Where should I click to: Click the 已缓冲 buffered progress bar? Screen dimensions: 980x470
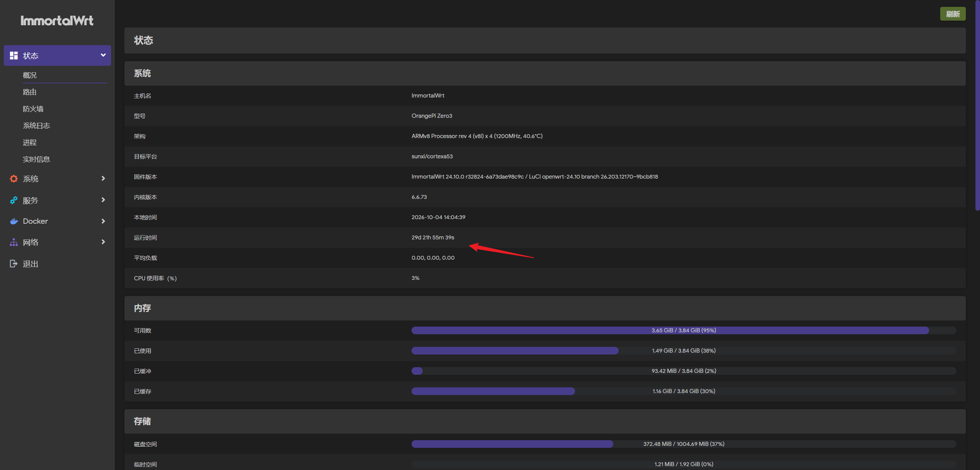(684, 371)
